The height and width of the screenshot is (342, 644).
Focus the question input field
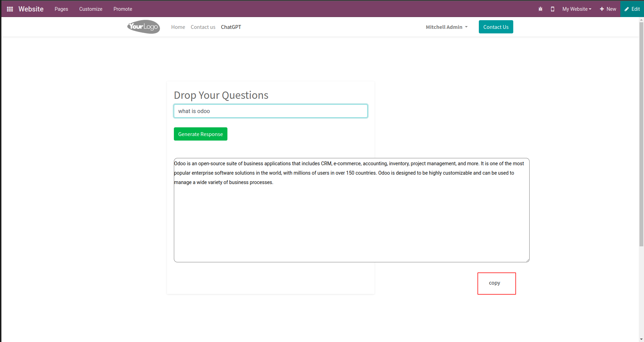click(271, 111)
